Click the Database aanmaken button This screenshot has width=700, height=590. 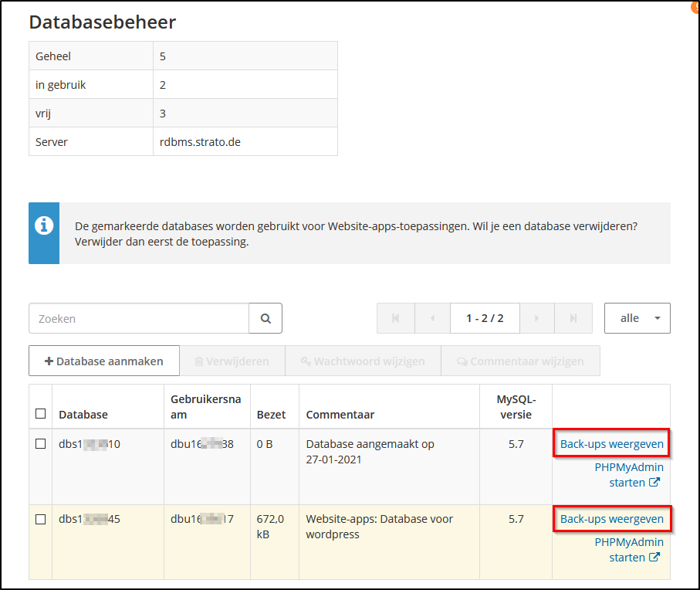click(x=104, y=361)
